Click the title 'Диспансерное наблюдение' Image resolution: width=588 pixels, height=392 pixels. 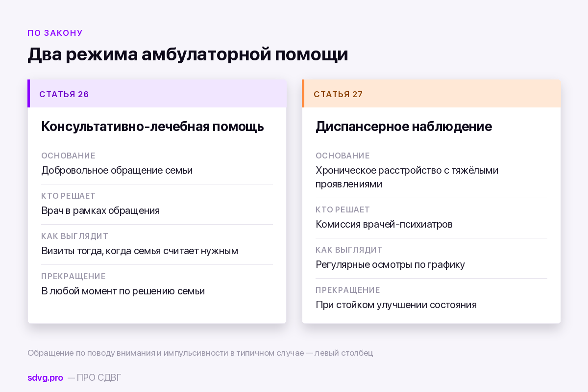pyautogui.click(x=404, y=127)
